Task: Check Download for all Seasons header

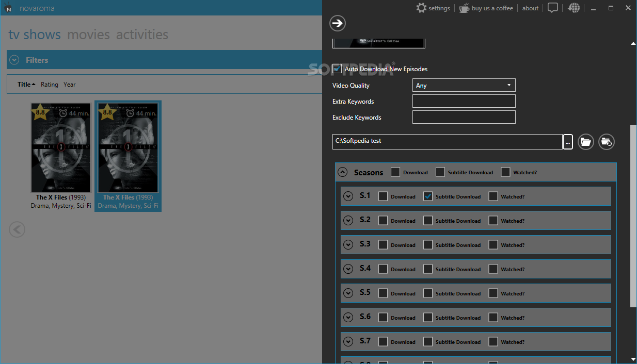Action: tap(395, 172)
